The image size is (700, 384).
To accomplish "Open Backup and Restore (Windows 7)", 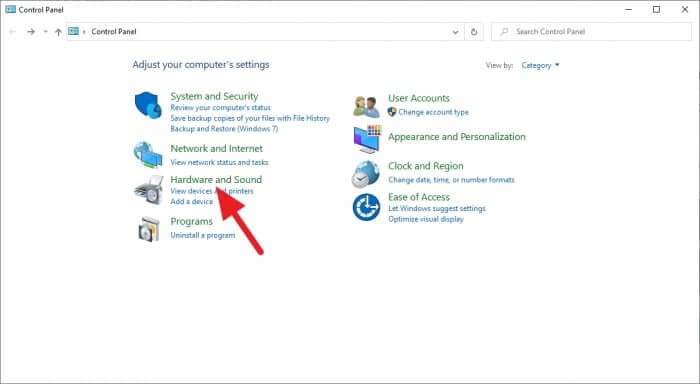I will tap(224, 129).
